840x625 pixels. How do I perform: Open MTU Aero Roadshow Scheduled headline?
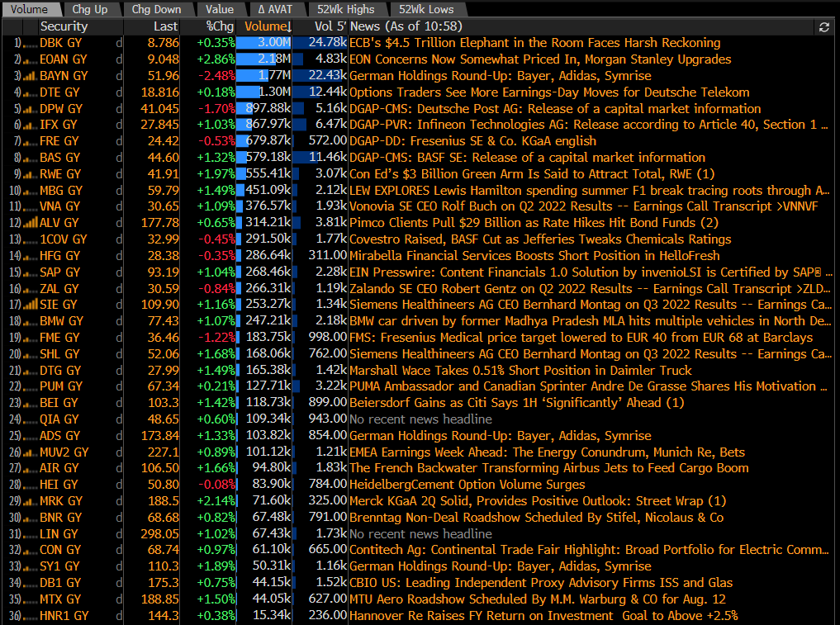click(x=538, y=599)
